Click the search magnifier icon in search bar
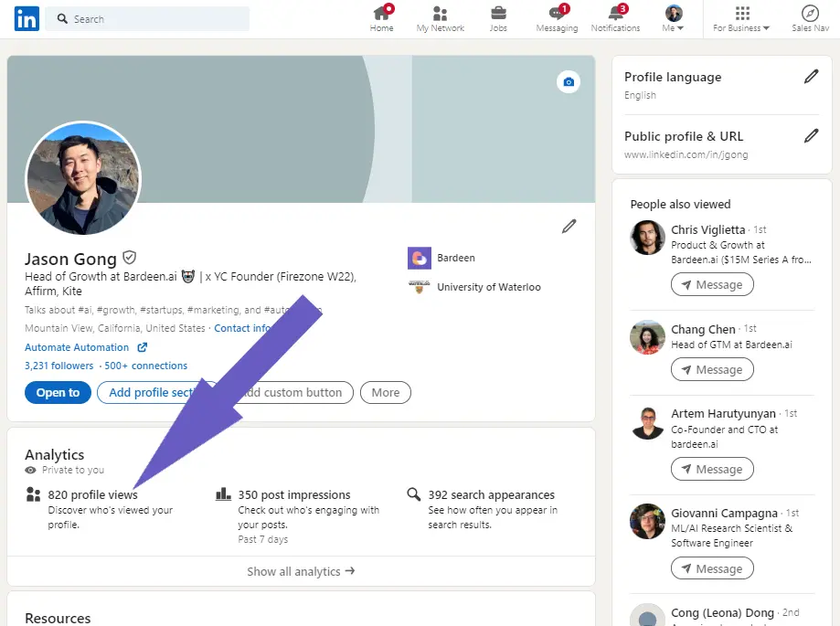The width and height of the screenshot is (840, 626). pyautogui.click(x=63, y=19)
